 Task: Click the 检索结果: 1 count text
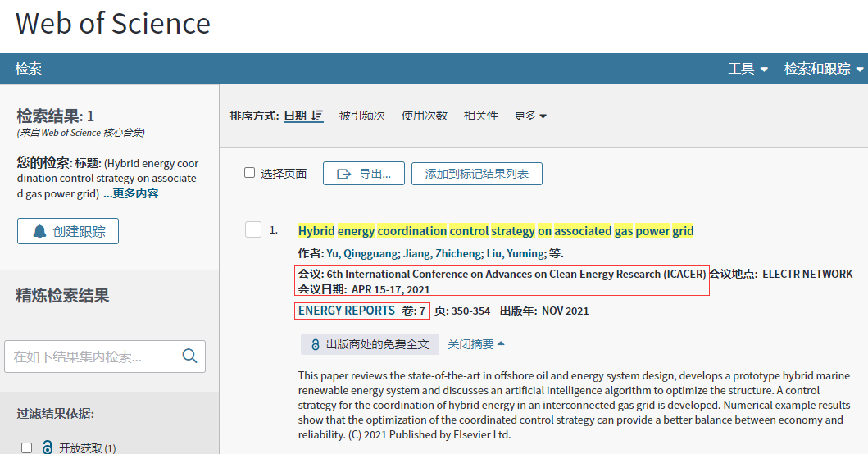coord(56,116)
